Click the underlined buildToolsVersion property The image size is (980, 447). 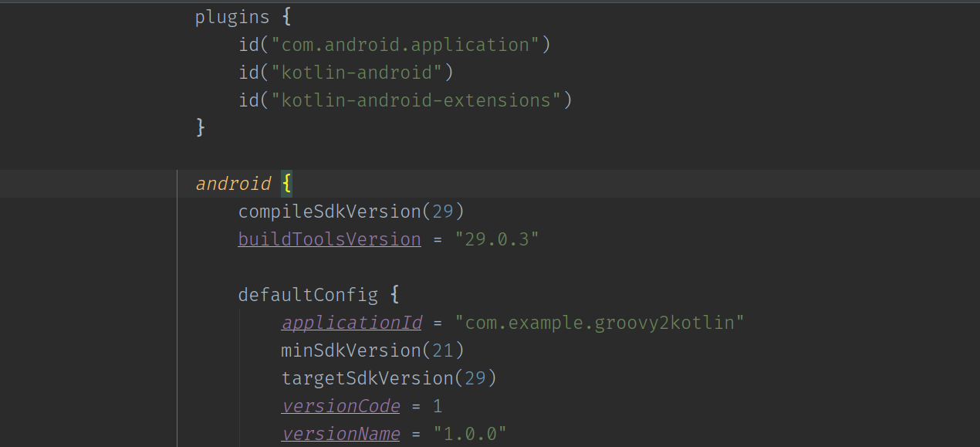coord(329,239)
